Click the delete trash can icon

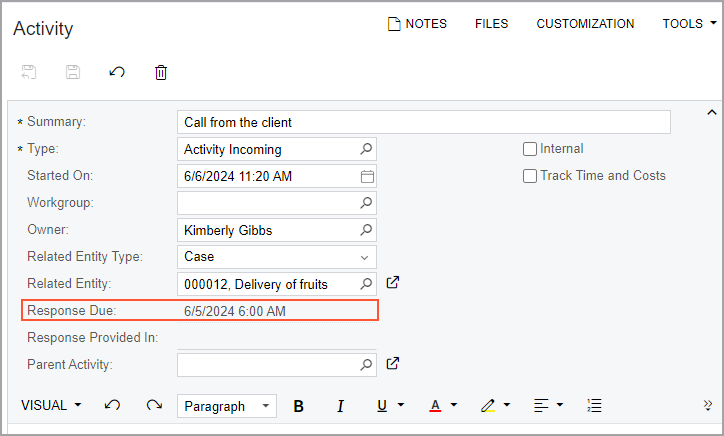[x=160, y=72]
